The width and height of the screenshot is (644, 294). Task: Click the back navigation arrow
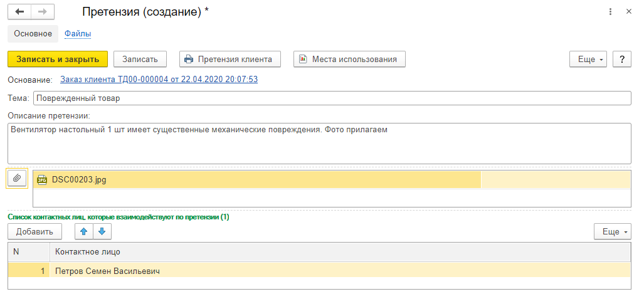(x=19, y=12)
